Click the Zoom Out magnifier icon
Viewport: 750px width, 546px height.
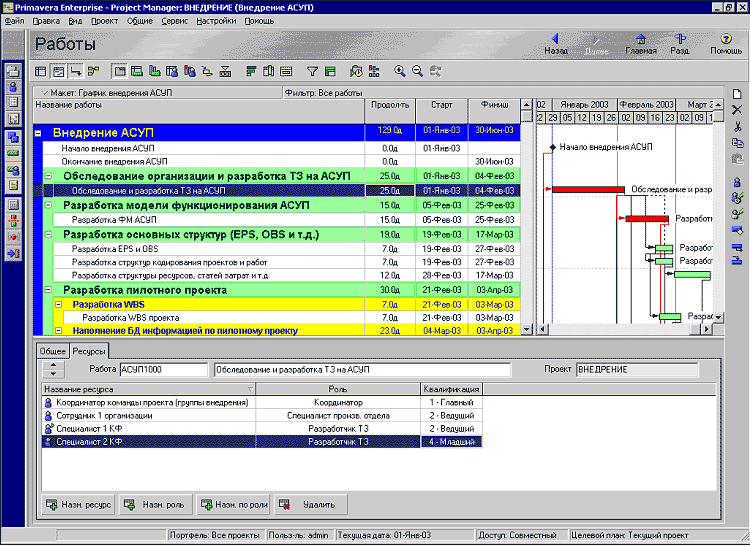pyautogui.click(x=417, y=72)
